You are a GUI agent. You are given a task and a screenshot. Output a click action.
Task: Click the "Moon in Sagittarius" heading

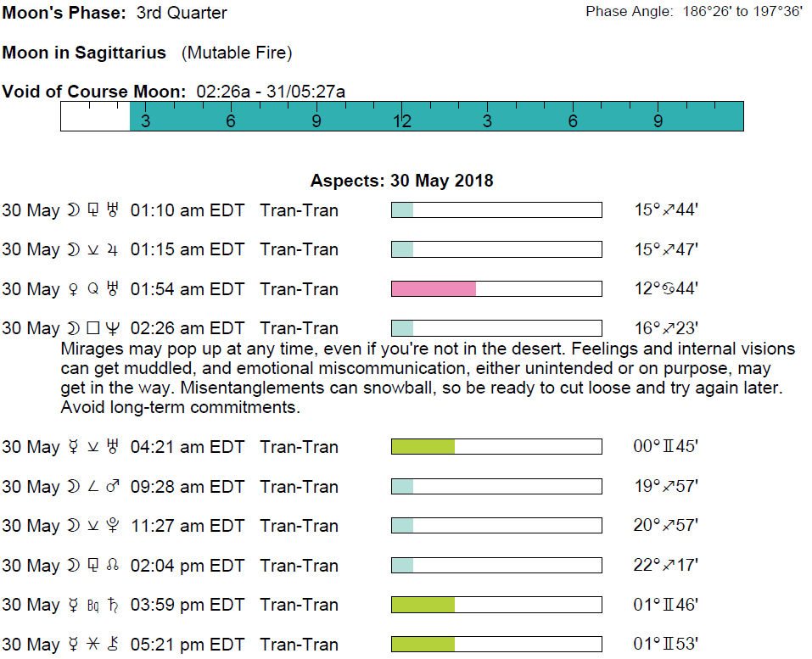click(84, 53)
